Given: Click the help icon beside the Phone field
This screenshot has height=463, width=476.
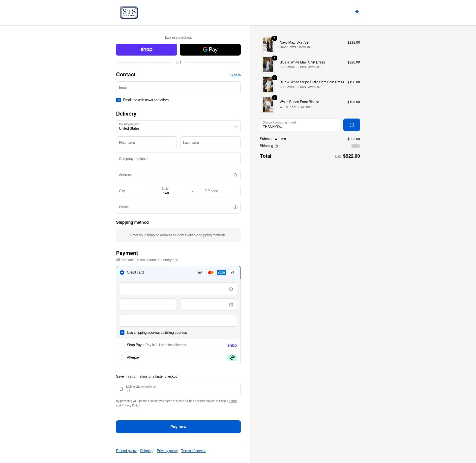Looking at the screenshot, I should click(235, 207).
